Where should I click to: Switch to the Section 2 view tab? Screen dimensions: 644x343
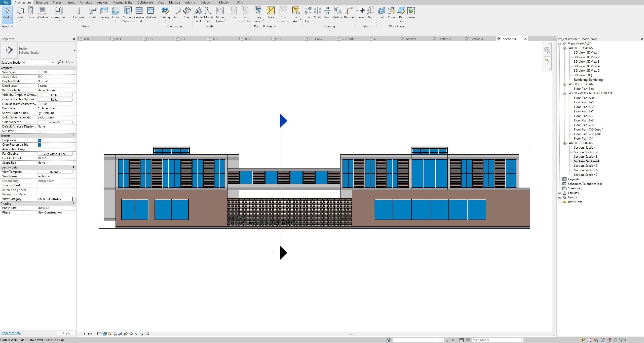[x=444, y=39]
